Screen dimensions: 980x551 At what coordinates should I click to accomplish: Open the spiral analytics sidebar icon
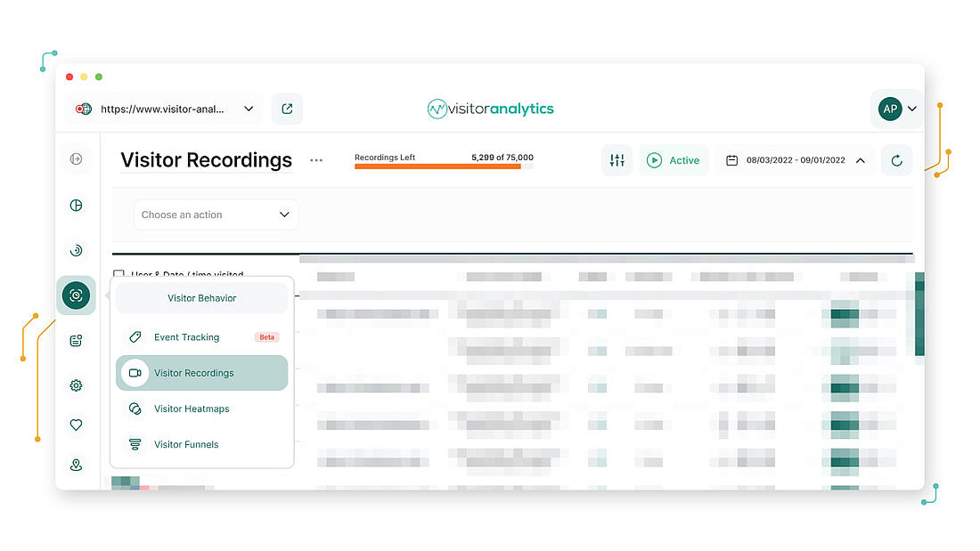(77, 250)
